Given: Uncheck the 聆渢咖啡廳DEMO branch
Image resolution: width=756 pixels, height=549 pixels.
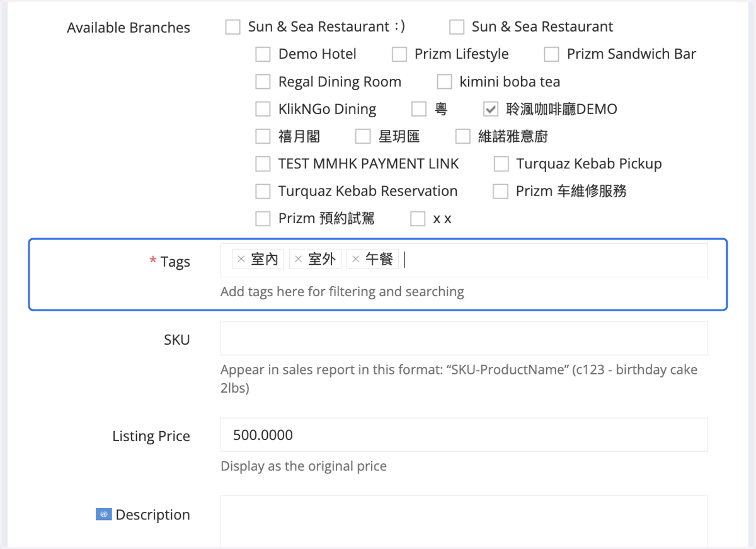Looking at the screenshot, I should coord(491,109).
